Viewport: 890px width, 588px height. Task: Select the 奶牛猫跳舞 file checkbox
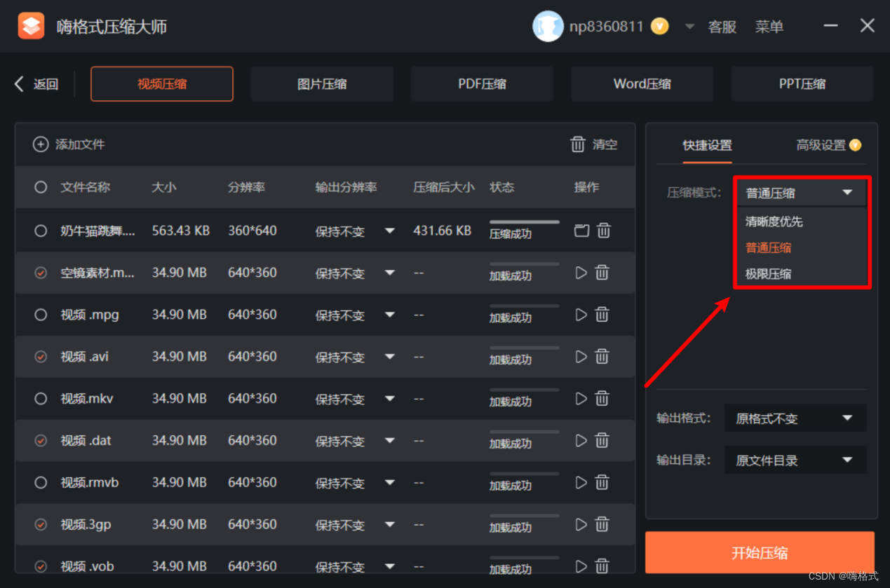click(x=41, y=231)
